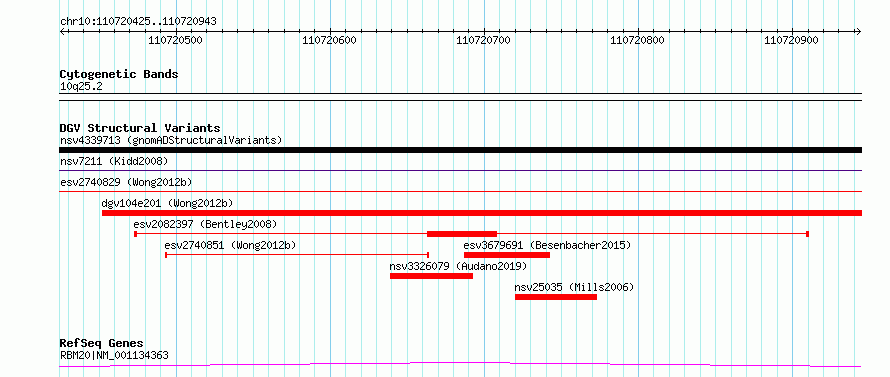Click the RefSeq Genes track title
The width and height of the screenshot is (890, 377).
[102, 344]
